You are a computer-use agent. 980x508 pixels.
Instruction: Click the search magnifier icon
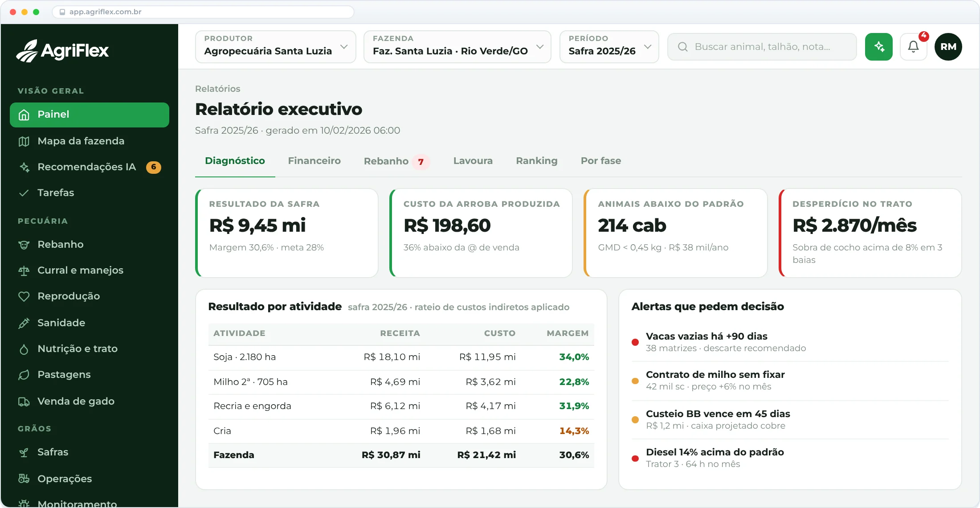point(682,47)
